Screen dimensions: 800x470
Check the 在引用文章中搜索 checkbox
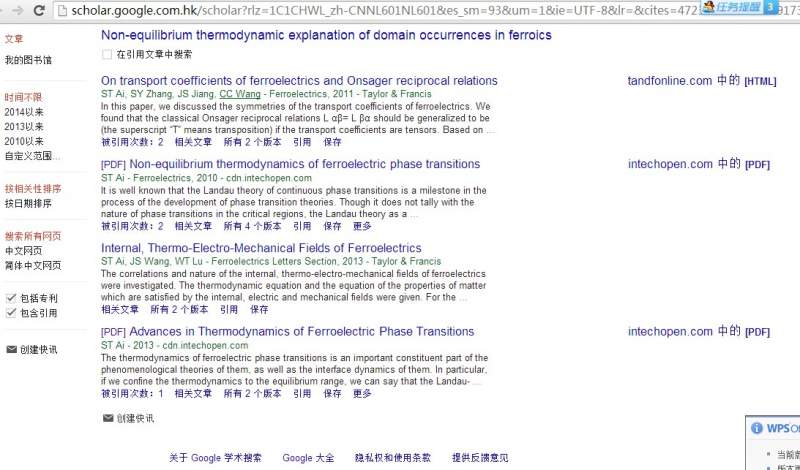tap(107, 54)
